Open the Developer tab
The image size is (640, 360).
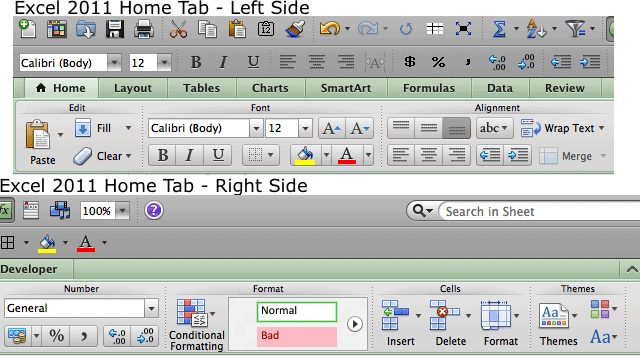[29, 269]
